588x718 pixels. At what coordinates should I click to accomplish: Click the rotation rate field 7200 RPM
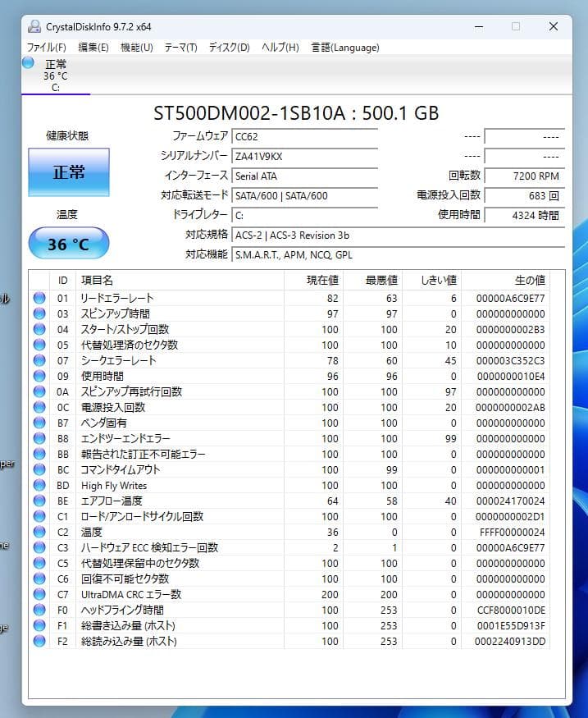tap(524, 176)
